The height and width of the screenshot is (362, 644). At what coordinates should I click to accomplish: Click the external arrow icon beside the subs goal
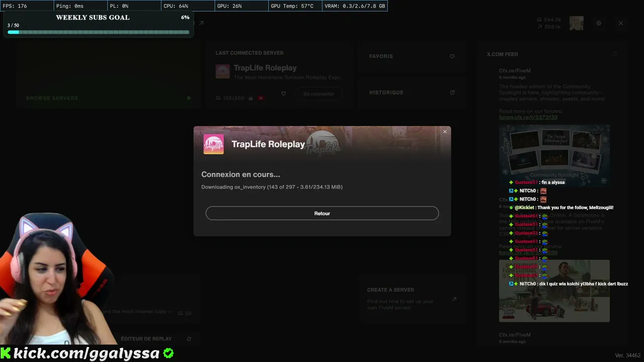click(x=201, y=23)
